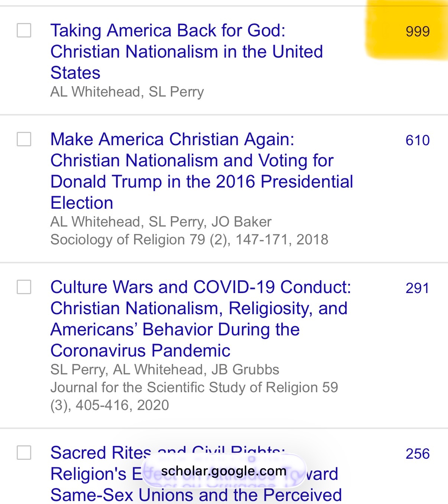Tick the Culture Wars and COVID-19 Conduct checkbox

(x=24, y=287)
